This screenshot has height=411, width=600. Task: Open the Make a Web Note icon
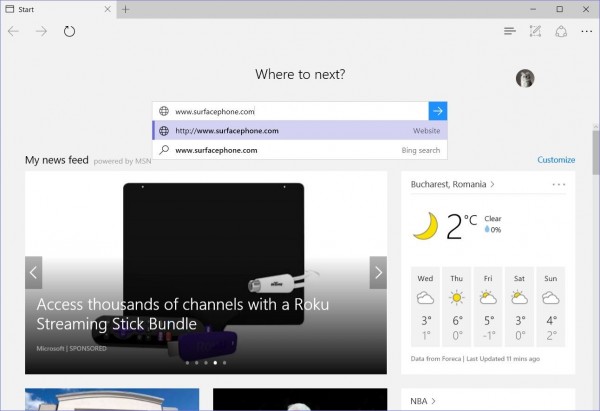(x=536, y=31)
